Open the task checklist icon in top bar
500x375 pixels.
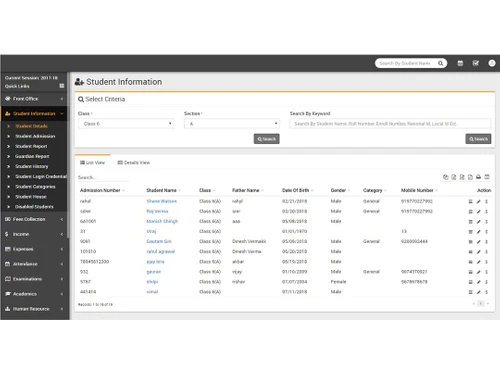476,63
